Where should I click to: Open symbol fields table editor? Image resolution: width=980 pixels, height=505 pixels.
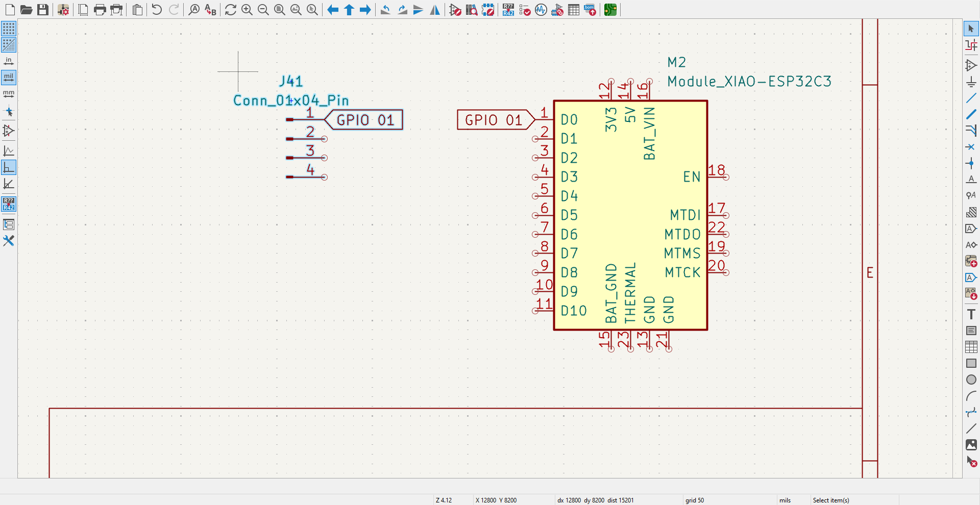pyautogui.click(x=574, y=10)
